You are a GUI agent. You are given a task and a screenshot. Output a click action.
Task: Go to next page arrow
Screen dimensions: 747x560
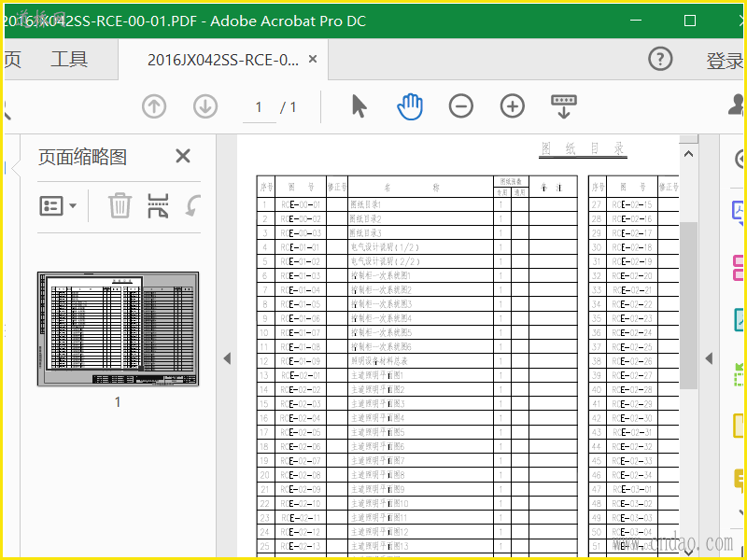click(205, 106)
